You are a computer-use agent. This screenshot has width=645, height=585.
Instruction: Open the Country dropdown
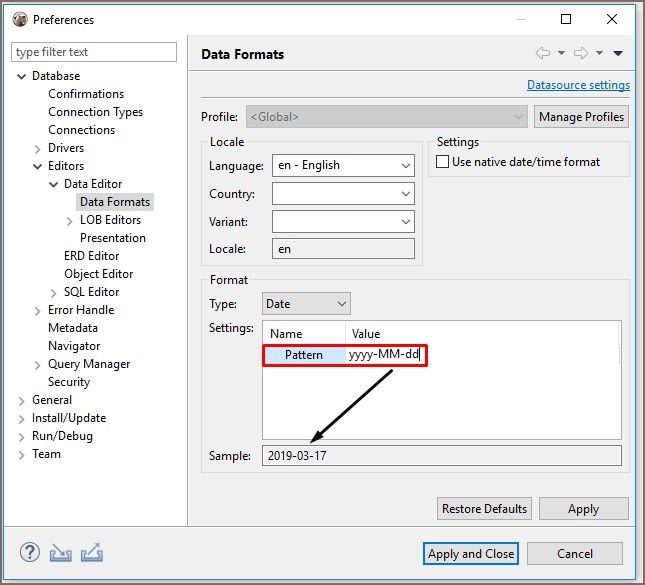[x=342, y=194]
